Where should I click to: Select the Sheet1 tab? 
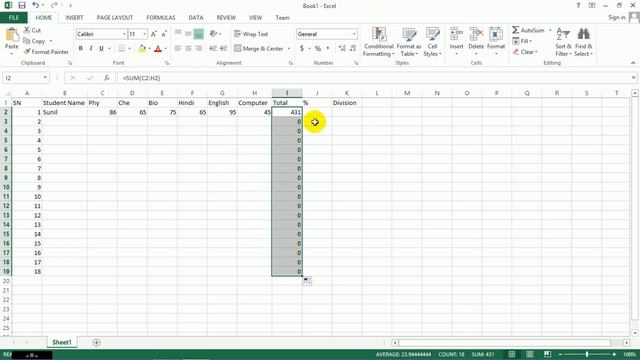(x=62, y=342)
